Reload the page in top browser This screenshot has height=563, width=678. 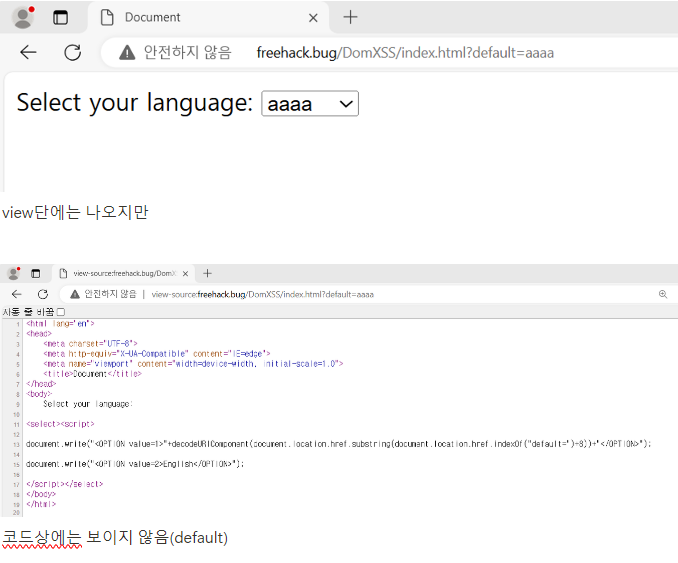(x=72, y=52)
